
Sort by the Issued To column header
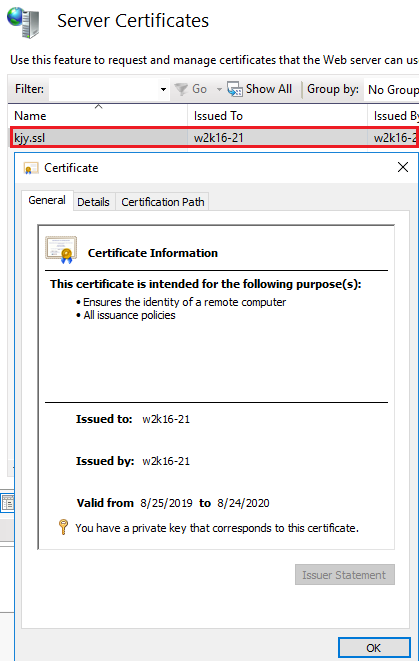coord(277,116)
